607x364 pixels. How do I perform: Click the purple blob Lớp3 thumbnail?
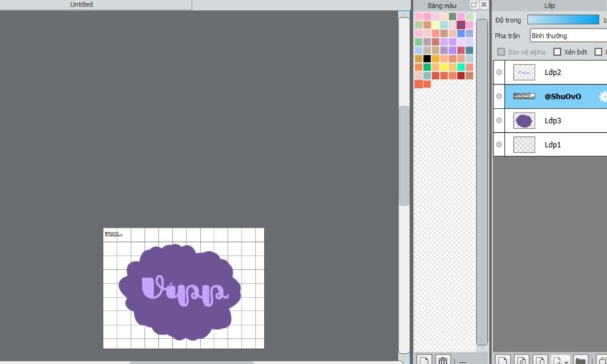coord(524,120)
